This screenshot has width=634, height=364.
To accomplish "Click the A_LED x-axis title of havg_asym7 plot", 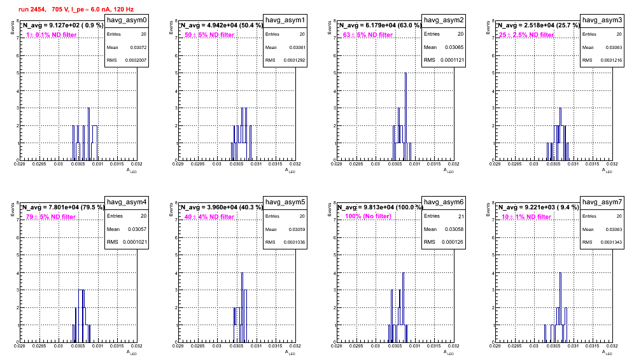I will point(607,353).
